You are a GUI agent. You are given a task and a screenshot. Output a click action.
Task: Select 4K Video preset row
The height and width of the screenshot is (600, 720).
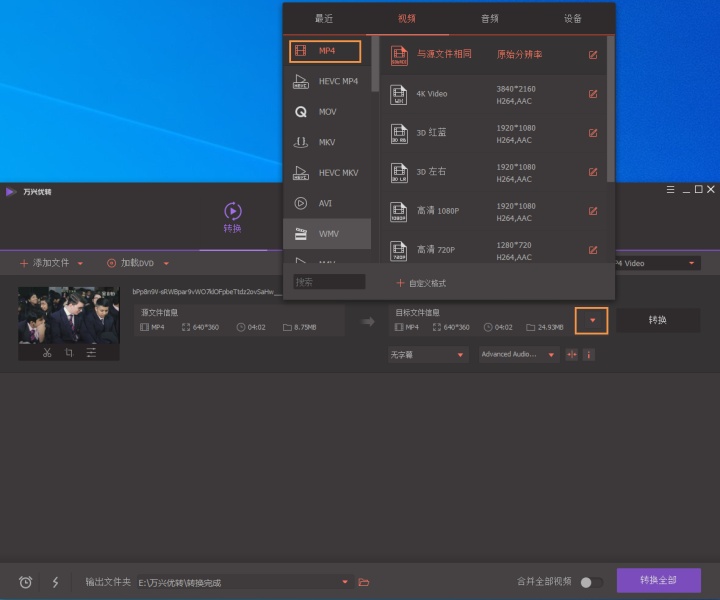(494, 95)
